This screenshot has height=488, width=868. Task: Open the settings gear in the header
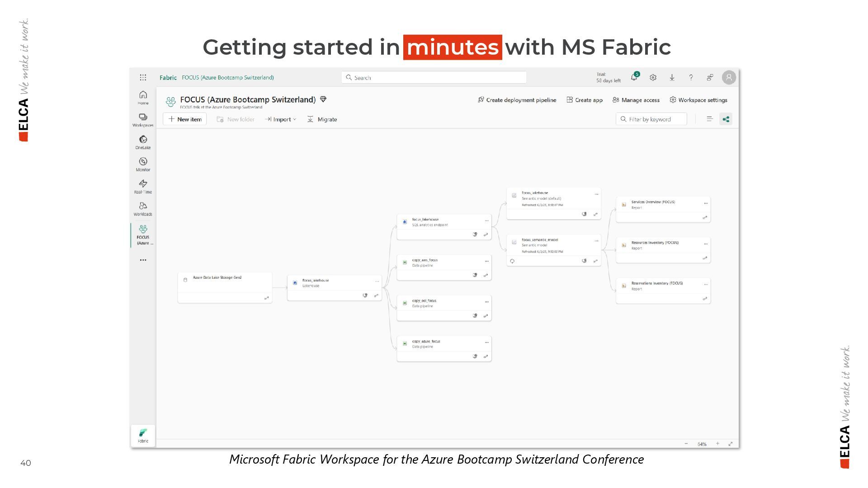653,77
